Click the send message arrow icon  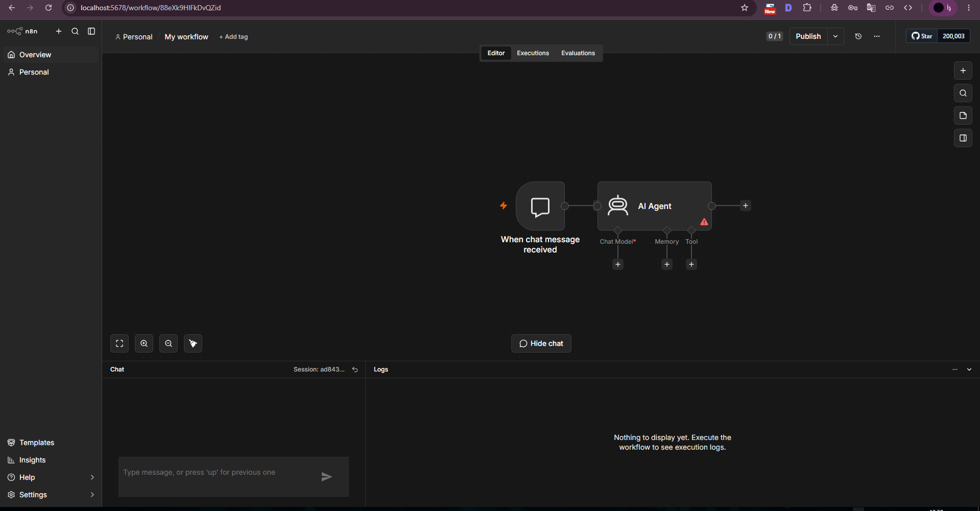click(327, 477)
